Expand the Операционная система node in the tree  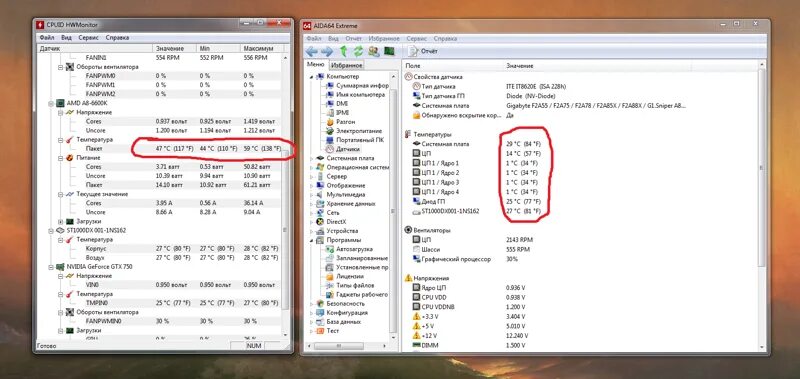(x=313, y=167)
